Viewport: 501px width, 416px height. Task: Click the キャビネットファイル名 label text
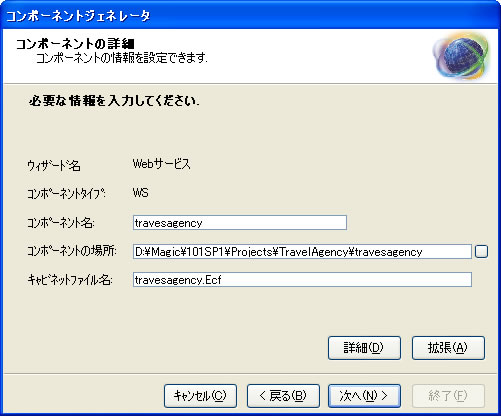[x=70, y=279]
